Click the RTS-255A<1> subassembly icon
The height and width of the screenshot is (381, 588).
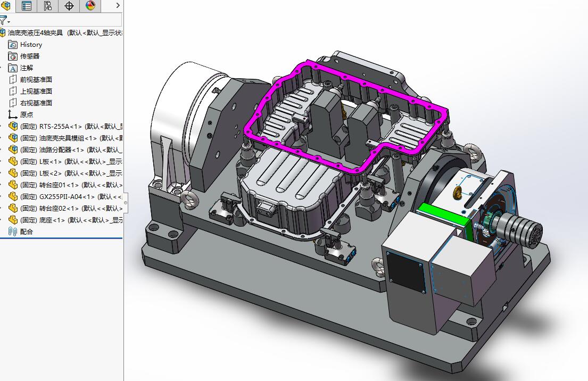coord(13,126)
